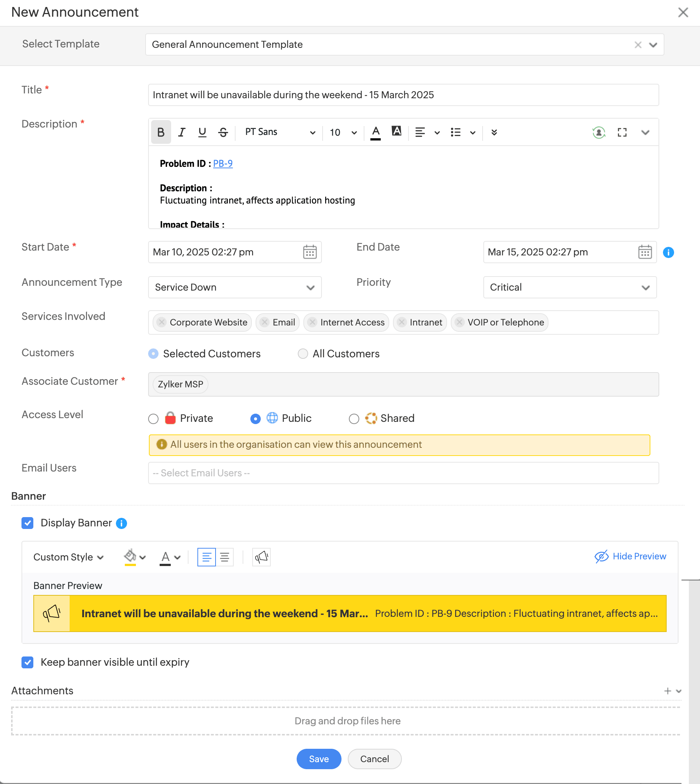Click the banner megaphone icon button
Image resolution: width=700 pixels, height=784 pixels.
tap(261, 557)
